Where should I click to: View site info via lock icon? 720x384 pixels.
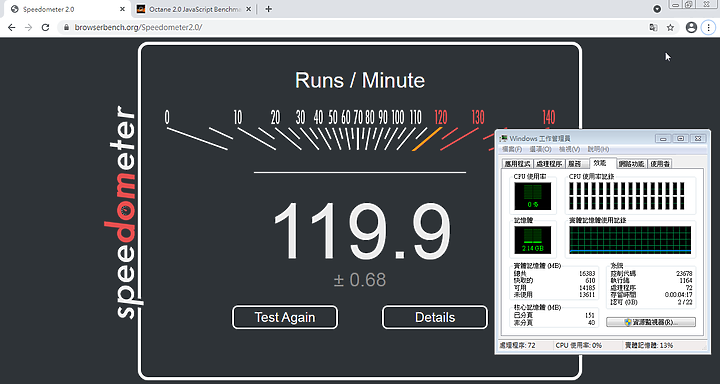(x=67, y=28)
